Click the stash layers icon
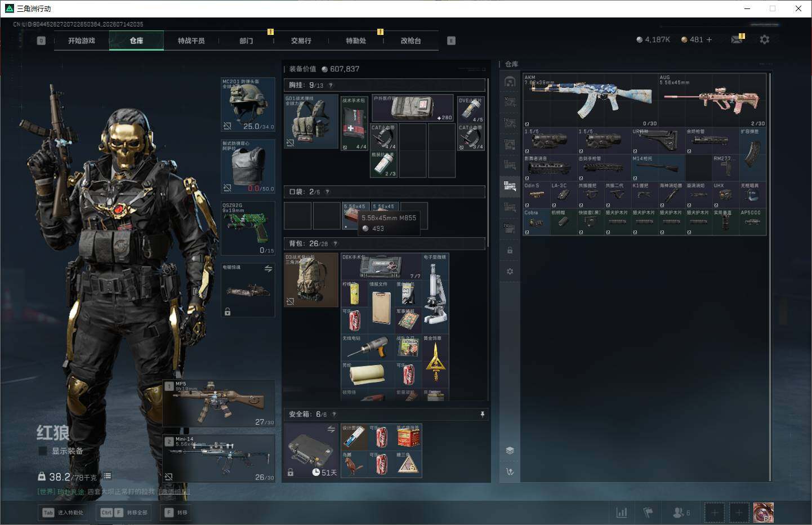This screenshot has height=525, width=812. tap(510, 450)
